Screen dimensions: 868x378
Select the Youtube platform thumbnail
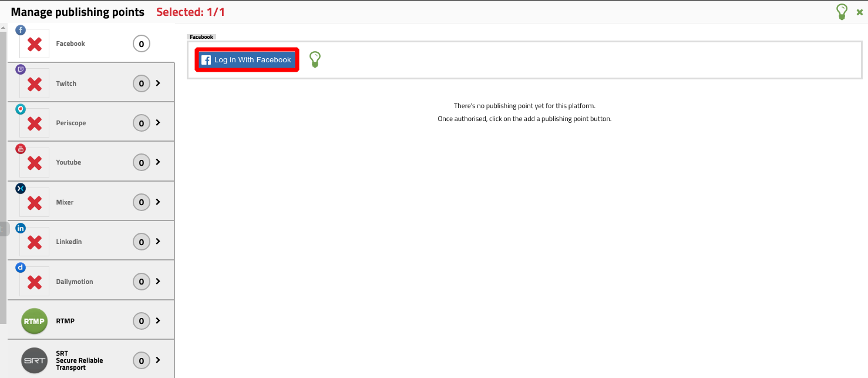(x=35, y=162)
